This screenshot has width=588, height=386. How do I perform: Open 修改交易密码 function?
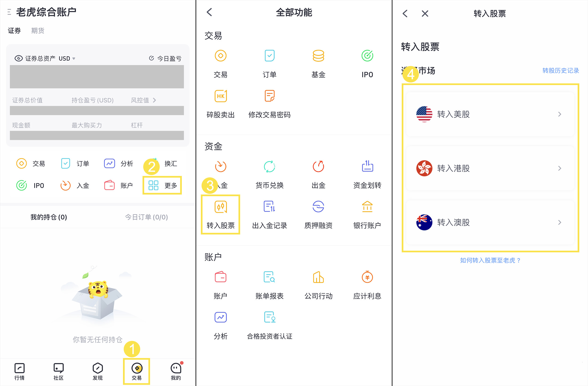tap(270, 104)
